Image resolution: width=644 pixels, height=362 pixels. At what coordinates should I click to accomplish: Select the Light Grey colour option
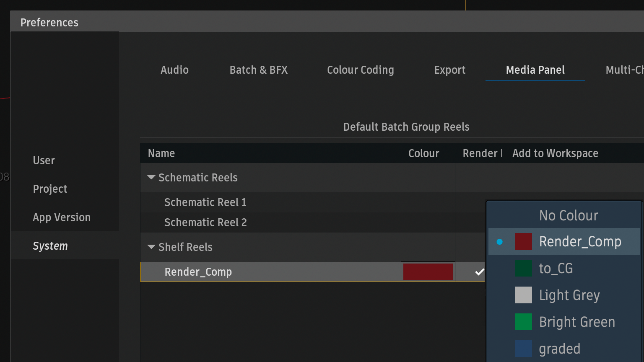click(x=569, y=295)
